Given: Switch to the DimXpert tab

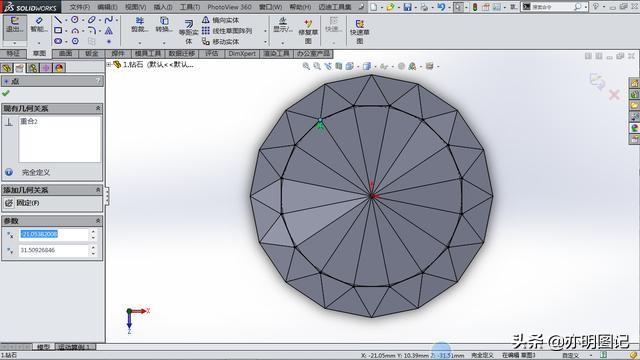Looking at the screenshot, I should click(x=242, y=53).
